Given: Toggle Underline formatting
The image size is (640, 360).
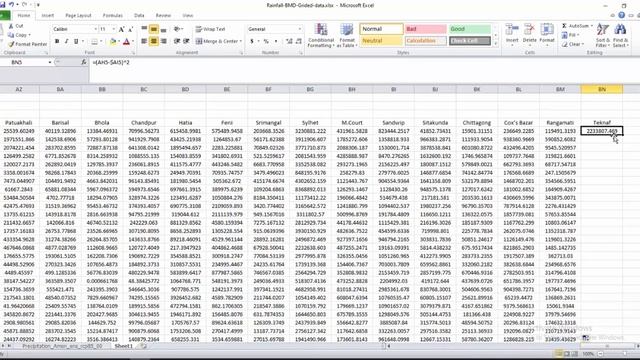Looking at the screenshot, I should [x=76, y=41].
